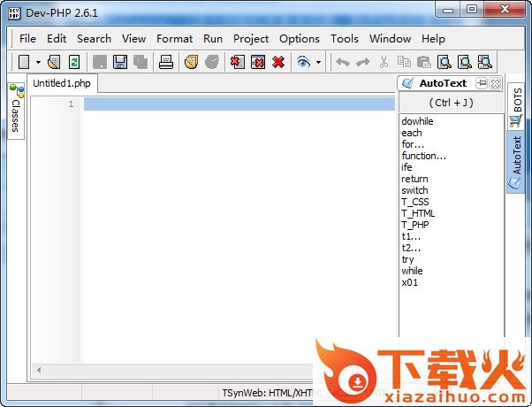Image resolution: width=532 pixels, height=407 pixels.
Task: Pin the AutoText panel
Action: click(x=481, y=83)
